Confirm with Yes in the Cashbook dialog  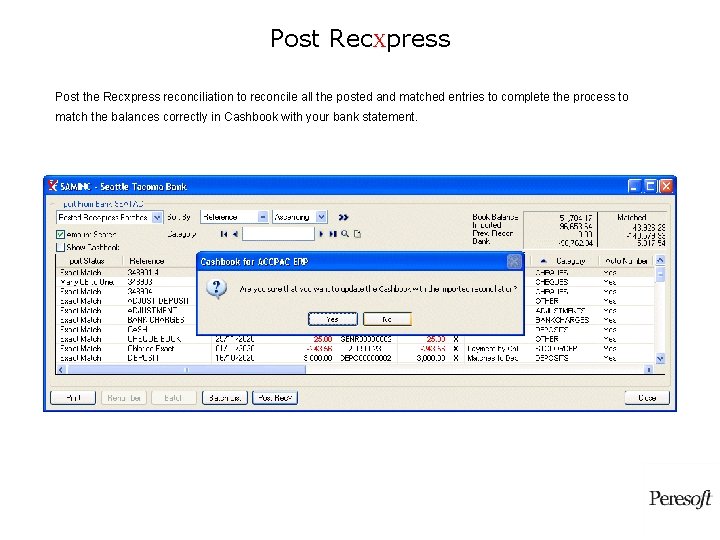click(332, 319)
